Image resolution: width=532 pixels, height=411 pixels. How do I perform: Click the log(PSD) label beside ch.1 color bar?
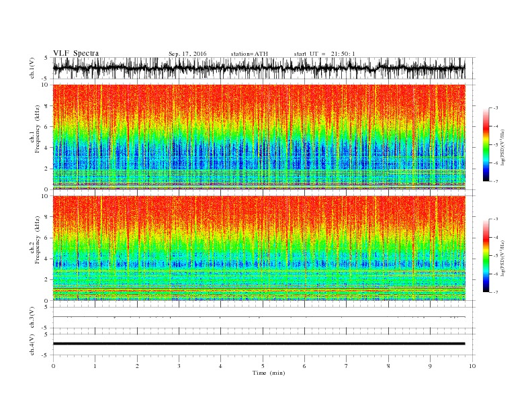[503, 147]
